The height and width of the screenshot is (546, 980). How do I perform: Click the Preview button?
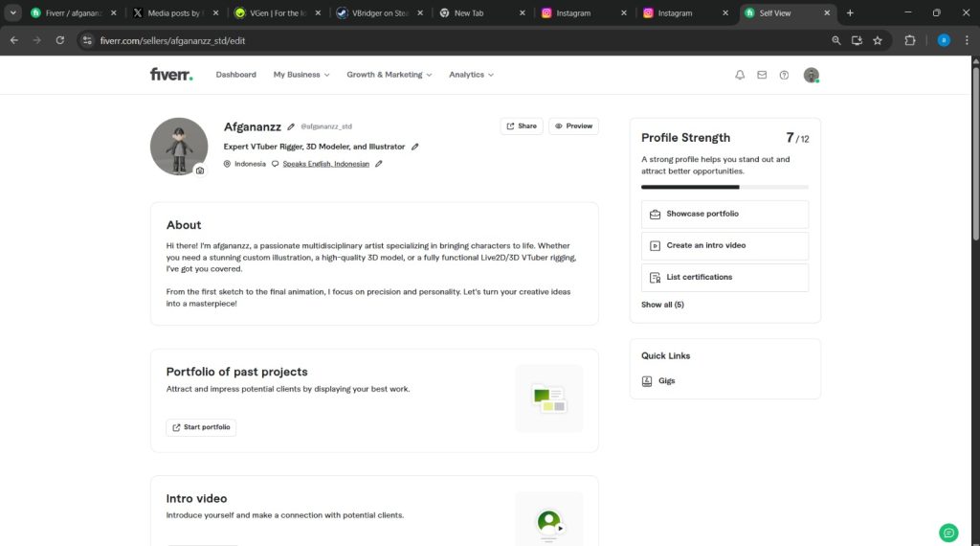tap(573, 125)
